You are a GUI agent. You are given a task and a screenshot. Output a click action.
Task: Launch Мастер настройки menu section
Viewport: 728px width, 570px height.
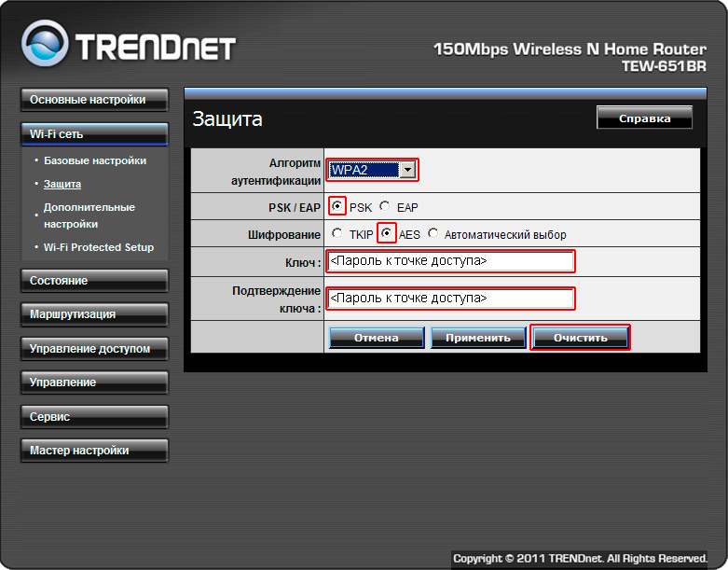click(x=94, y=451)
